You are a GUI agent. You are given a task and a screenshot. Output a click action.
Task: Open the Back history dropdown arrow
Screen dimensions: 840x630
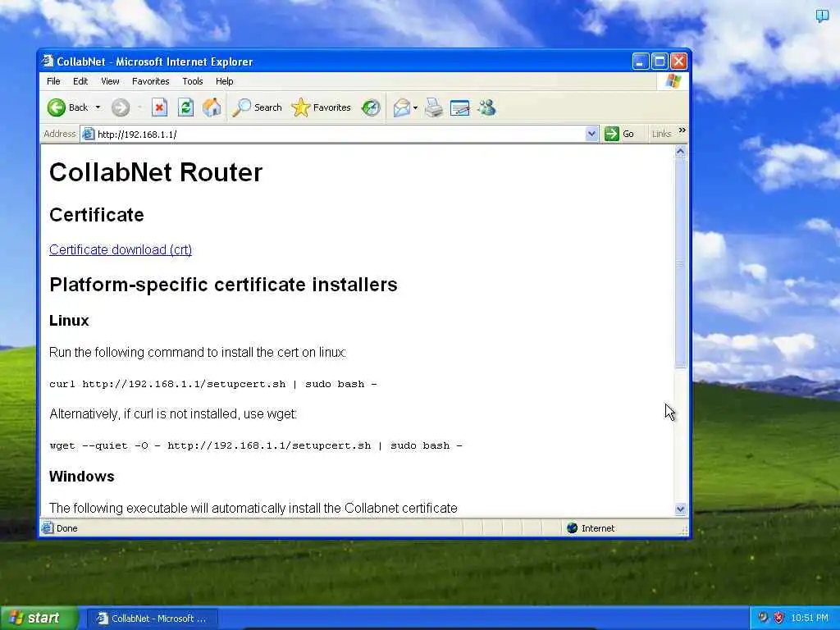(x=98, y=107)
